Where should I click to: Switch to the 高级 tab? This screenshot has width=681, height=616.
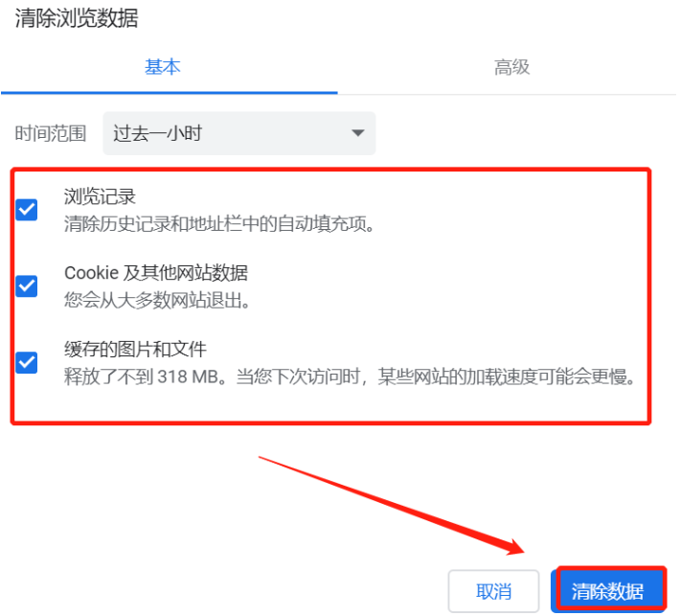tap(511, 67)
